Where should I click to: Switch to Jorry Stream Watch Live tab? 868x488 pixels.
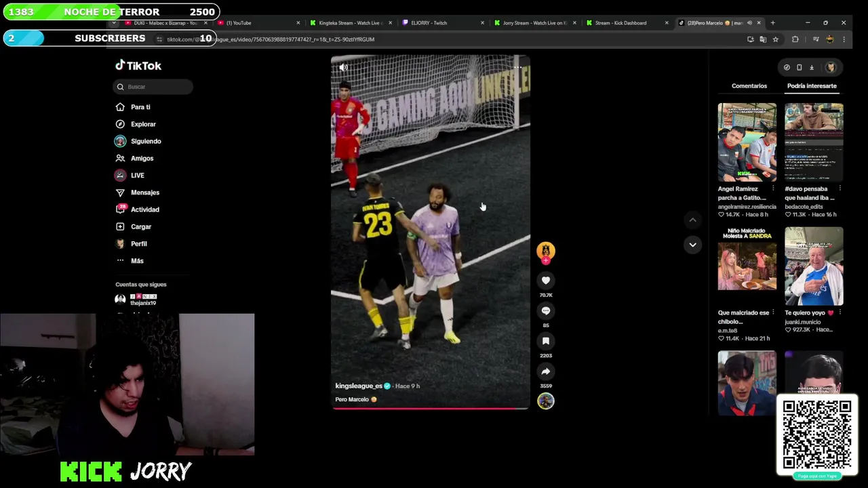coord(535,23)
